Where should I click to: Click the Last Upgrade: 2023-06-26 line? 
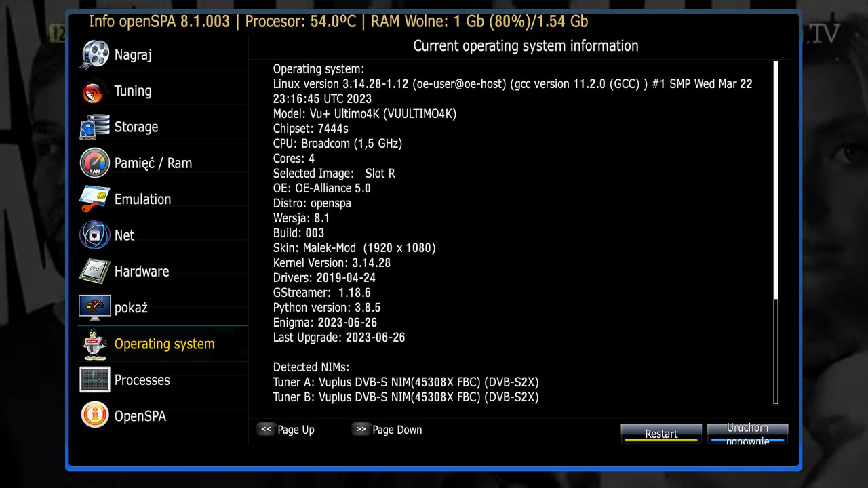point(339,337)
